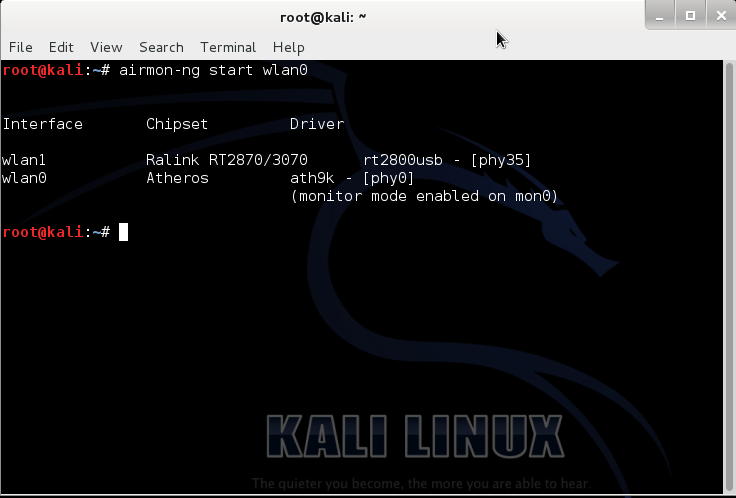Viewport: 736px width, 498px height.
Task: Open the Help menu
Action: tap(288, 47)
